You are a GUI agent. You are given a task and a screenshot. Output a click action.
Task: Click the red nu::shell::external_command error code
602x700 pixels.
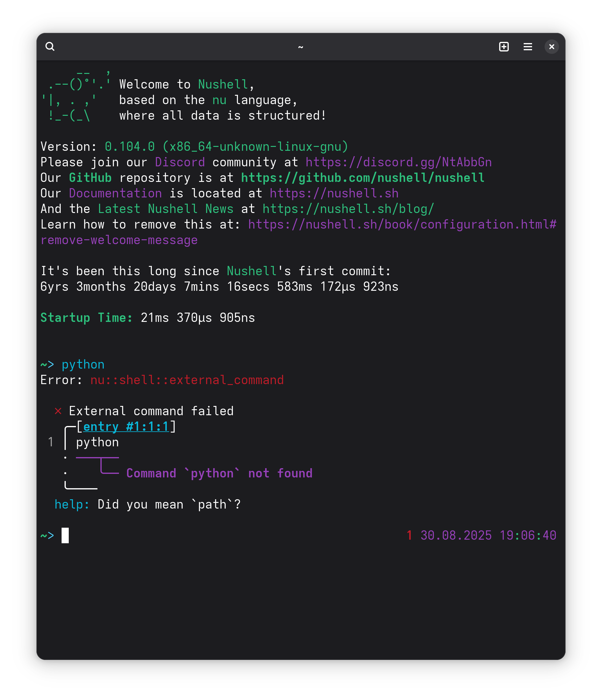187,380
